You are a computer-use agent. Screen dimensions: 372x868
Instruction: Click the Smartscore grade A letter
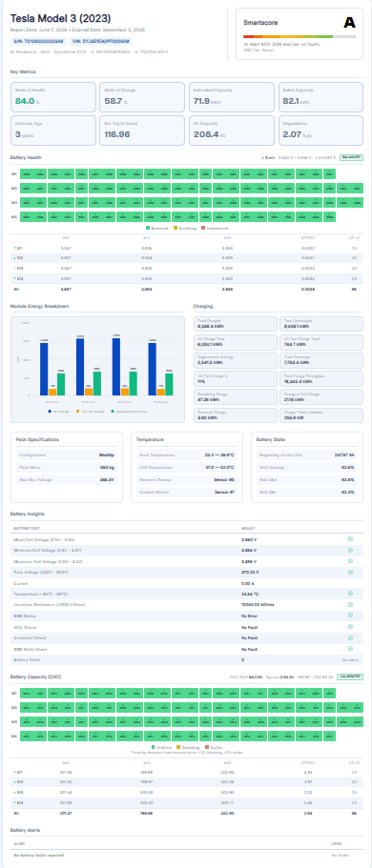coord(349,22)
